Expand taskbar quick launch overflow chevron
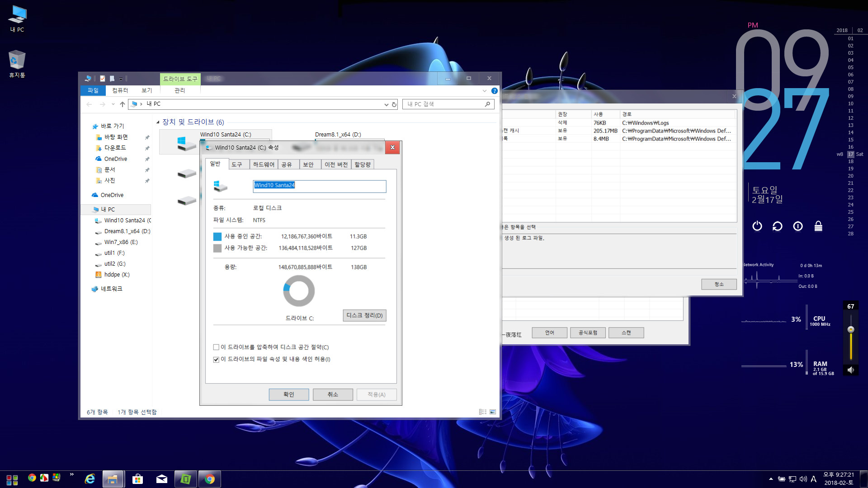The image size is (868, 488). (71, 474)
